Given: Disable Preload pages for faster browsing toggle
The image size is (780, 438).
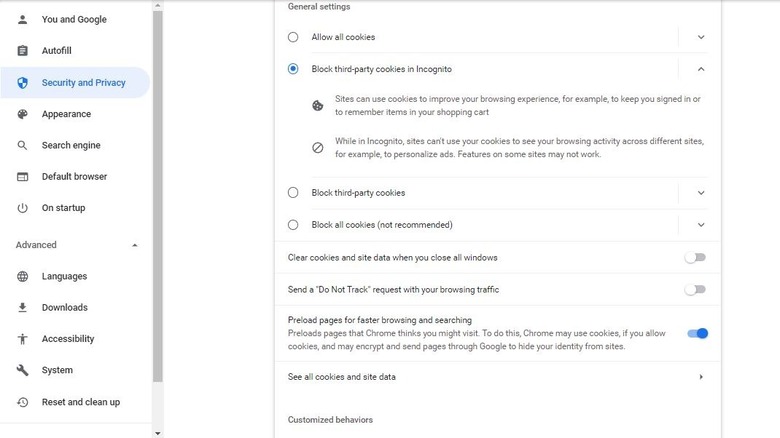Looking at the screenshot, I should tap(697, 333).
